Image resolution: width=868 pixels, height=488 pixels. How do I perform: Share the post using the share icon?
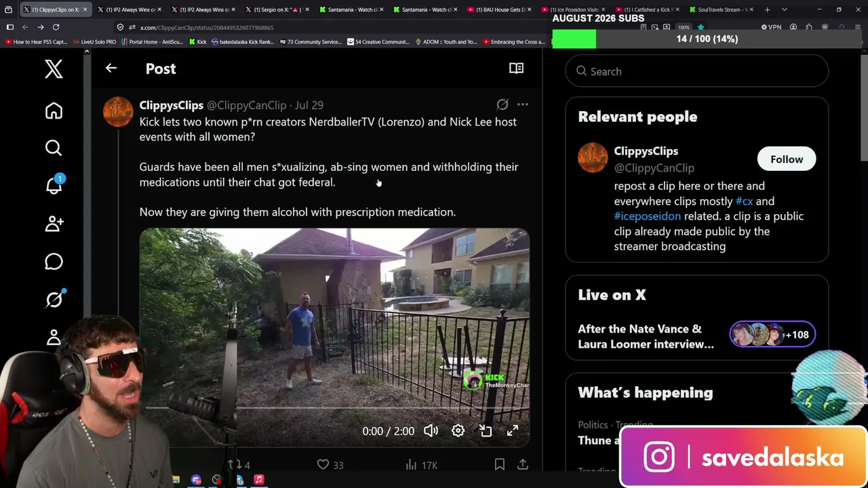(522, 465)
